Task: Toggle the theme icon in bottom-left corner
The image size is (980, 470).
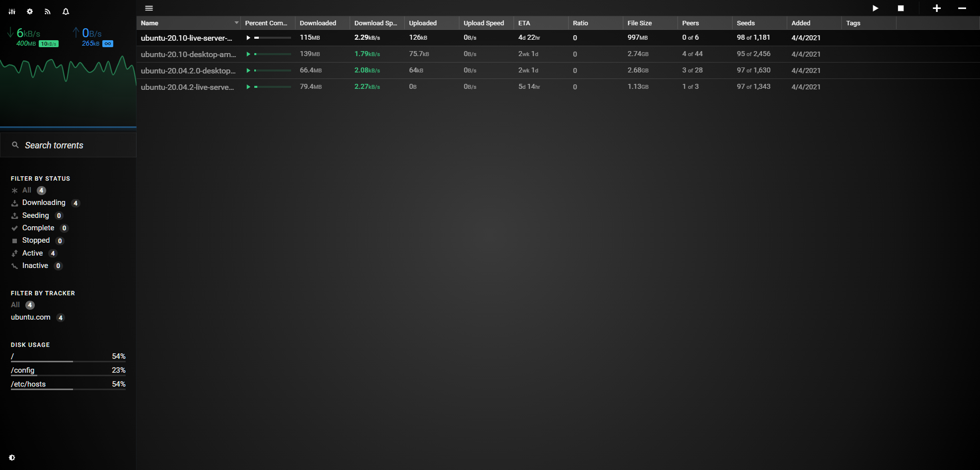Action: pos(12,458)
